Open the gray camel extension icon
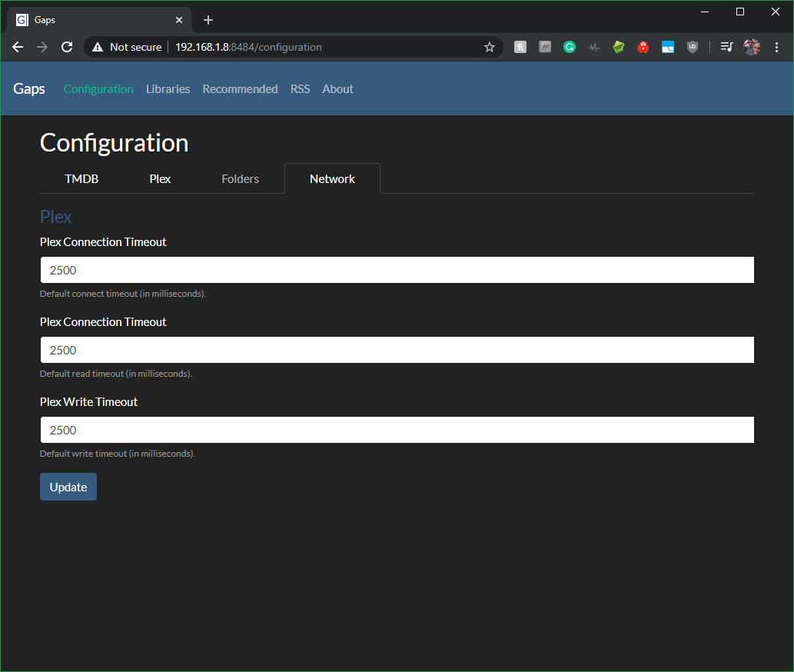The height and width of the screenshot is (672, 794). [x=545, y=47]
